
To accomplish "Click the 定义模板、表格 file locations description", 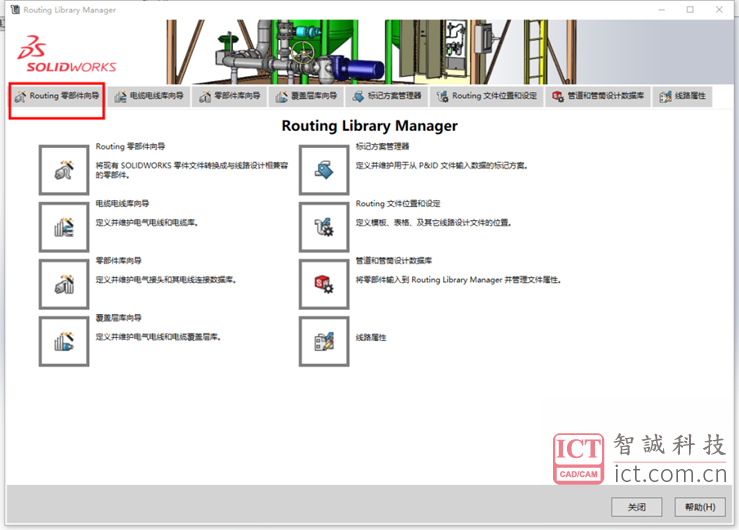I will (x=434, y=223).
